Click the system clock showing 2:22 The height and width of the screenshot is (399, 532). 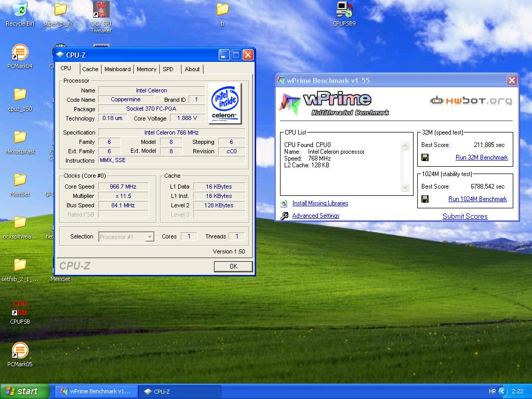click(517, 391)
